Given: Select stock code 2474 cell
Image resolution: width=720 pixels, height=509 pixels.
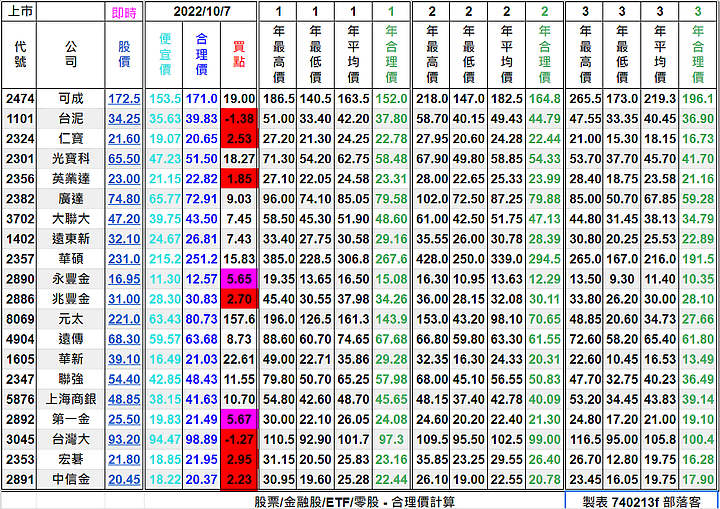Looking at the screenshot, I should click(x=20, y=99).
